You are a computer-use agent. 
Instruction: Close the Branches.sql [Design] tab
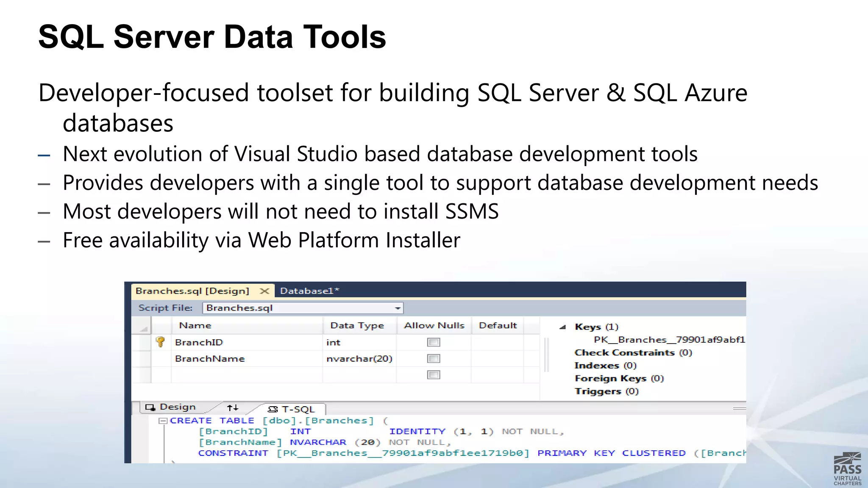(264, 291)
